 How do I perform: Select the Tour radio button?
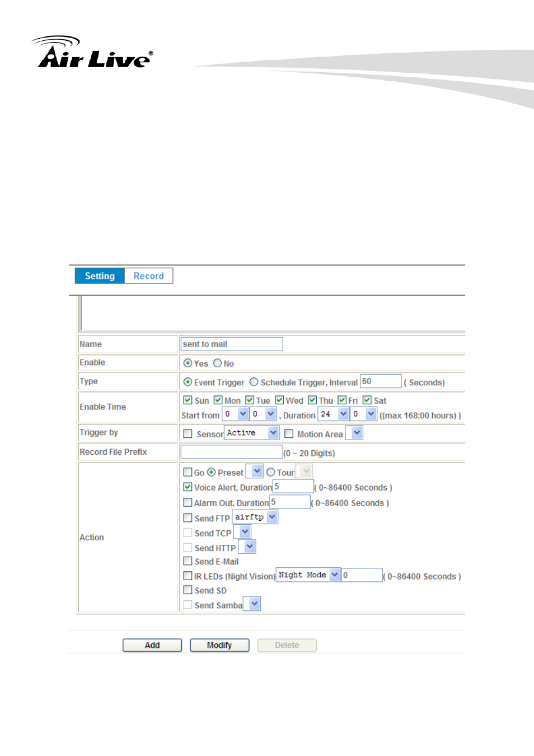tap(270, 472)
